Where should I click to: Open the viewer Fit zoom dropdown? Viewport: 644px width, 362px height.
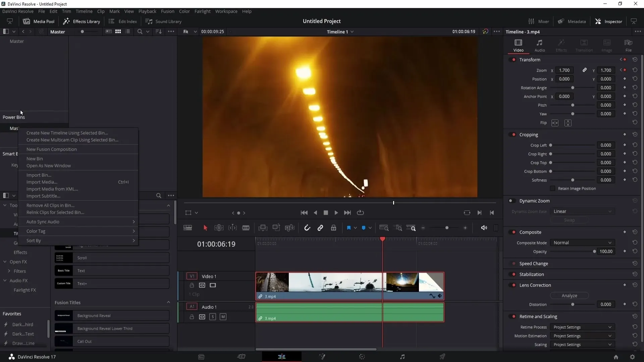coord(190,32)
